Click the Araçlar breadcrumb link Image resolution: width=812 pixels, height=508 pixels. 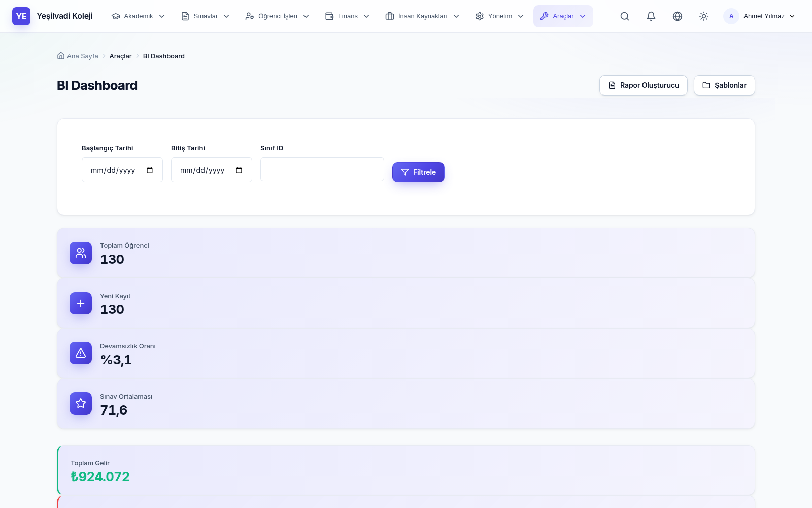coord(120,56)
